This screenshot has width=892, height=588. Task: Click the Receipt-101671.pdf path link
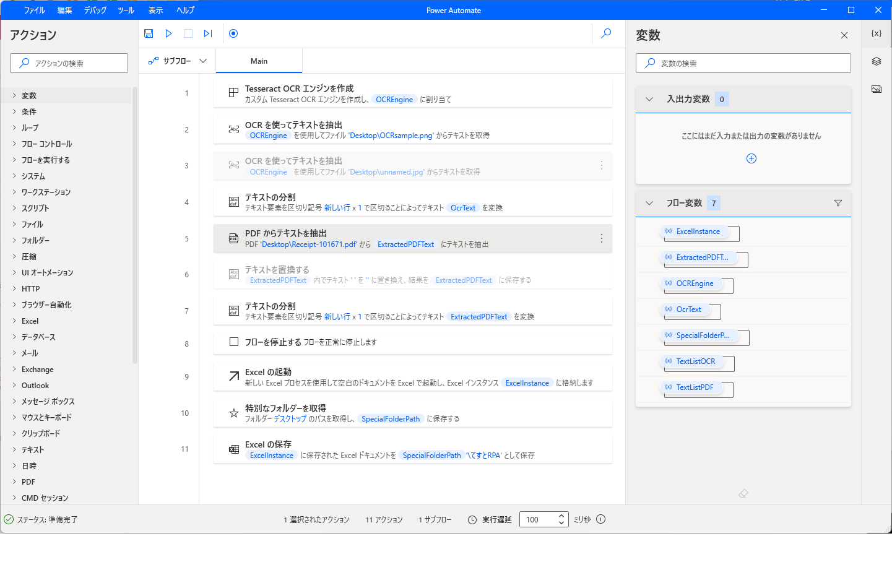click(309, 244)
